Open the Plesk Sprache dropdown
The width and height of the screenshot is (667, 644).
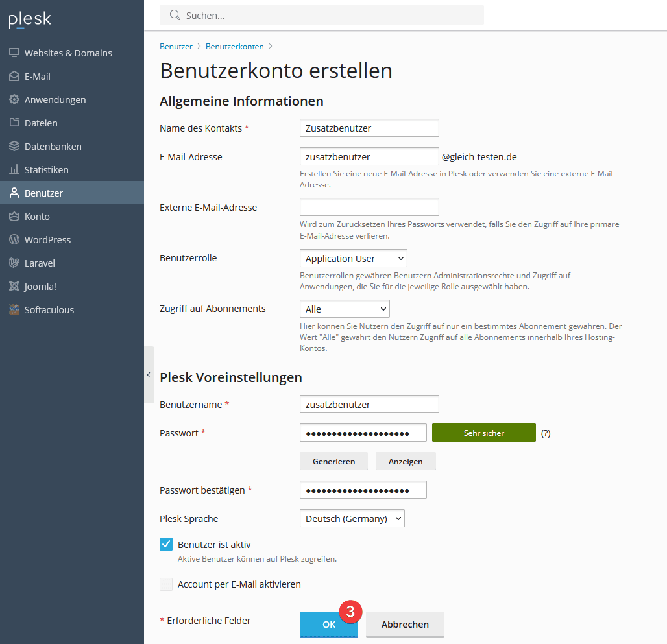click(x=352, y=518)
